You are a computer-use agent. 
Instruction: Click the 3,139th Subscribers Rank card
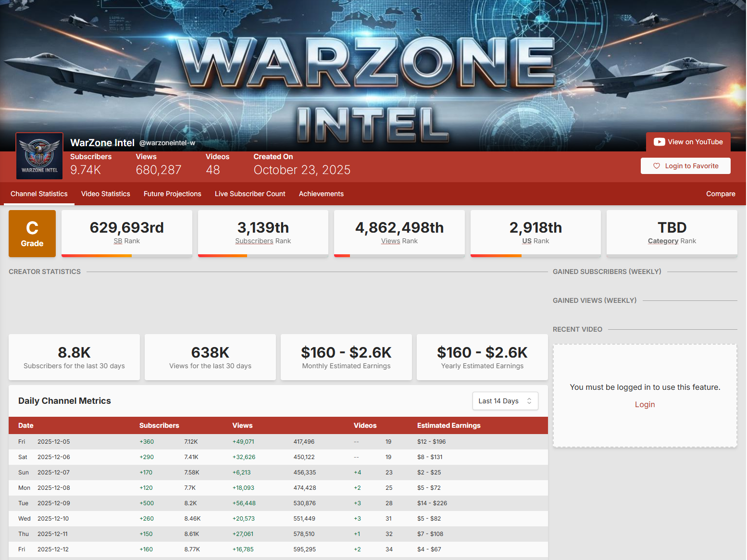[x=263, y=233]
